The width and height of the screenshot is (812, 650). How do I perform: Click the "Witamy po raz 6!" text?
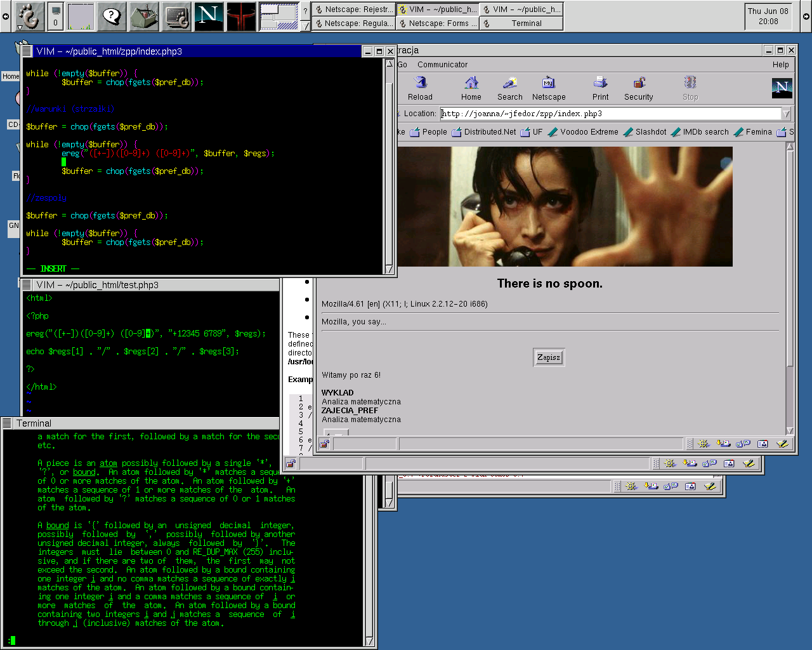click(351, 375)
